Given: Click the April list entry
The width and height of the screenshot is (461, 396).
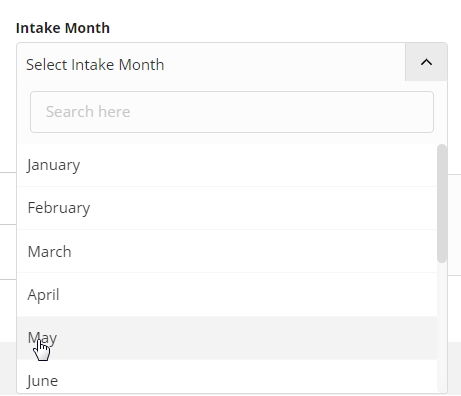Looking at the screenshot, I should point(227,295).
